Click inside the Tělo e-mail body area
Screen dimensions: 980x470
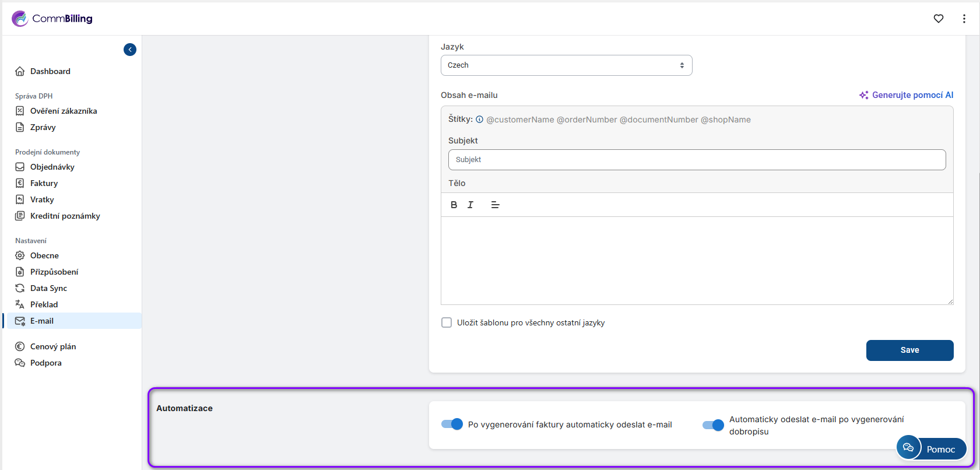click(697, 260)
